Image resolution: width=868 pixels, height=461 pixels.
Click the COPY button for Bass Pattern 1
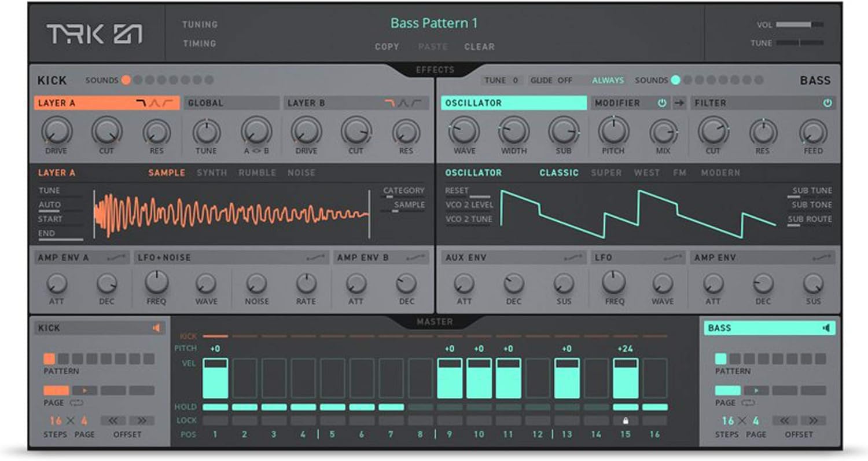tap(387, 46)
